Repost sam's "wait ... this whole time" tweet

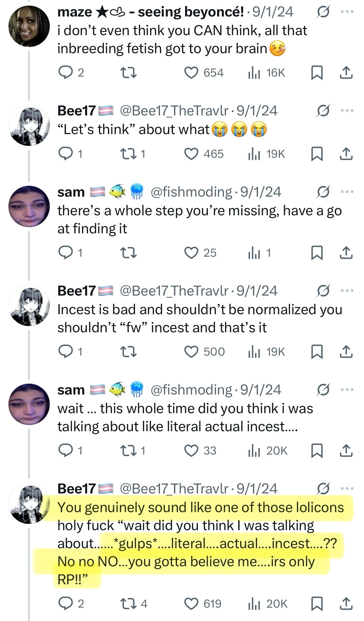coord(128,451)
